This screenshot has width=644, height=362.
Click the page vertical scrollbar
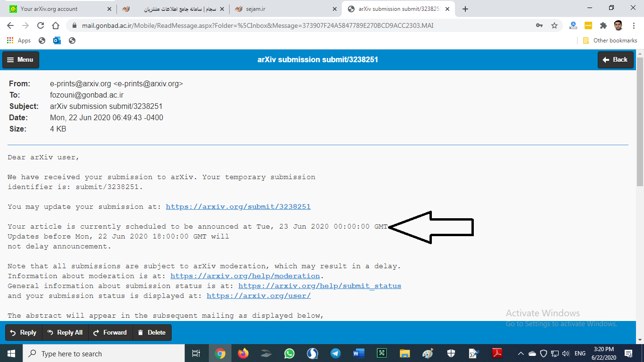point(640,122)
